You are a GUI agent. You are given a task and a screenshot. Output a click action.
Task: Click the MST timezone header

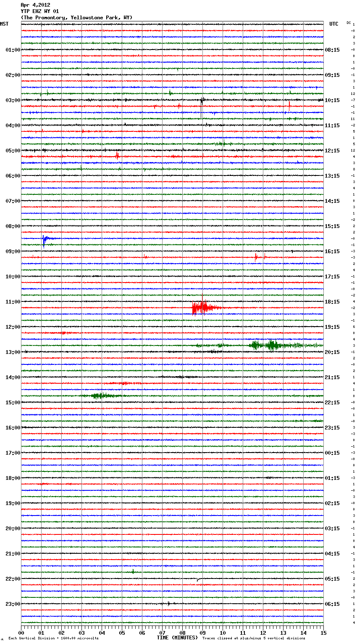[x=4, y=24]
